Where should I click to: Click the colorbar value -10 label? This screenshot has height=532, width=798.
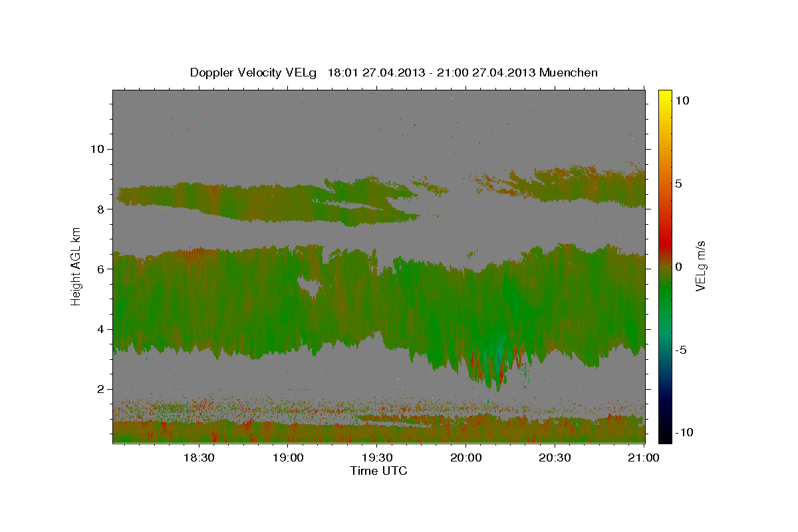[684, 432]
